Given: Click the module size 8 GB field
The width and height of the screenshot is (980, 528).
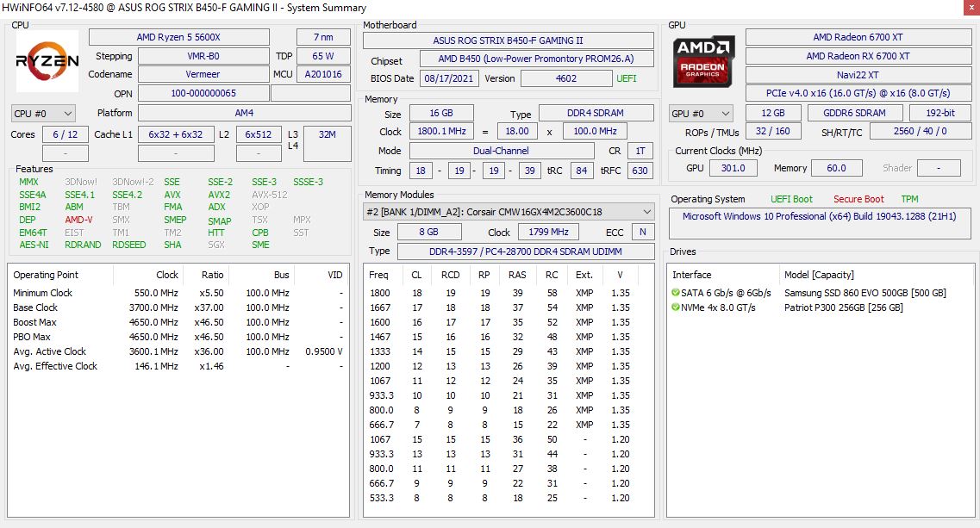Looking at the screenshot, I should click(x=428, y=232).
